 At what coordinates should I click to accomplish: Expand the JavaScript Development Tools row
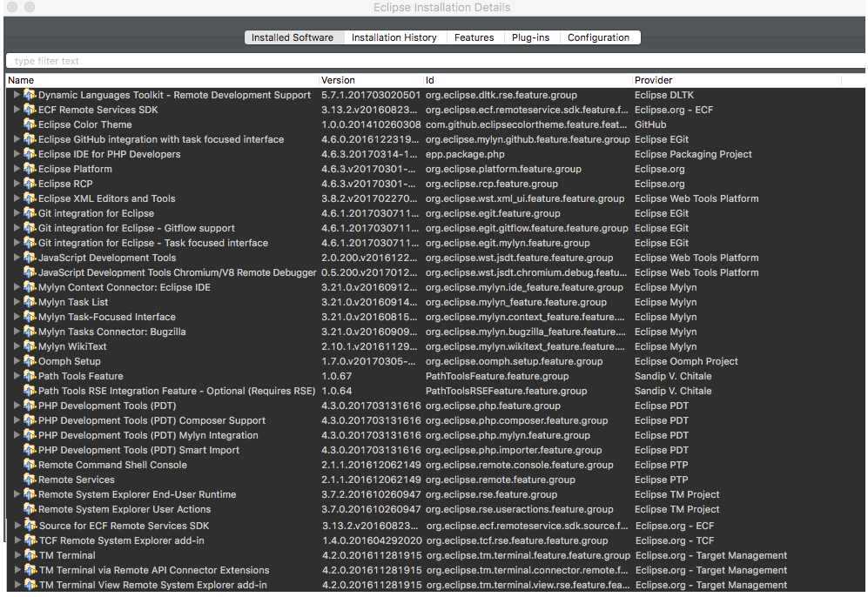click(x=17, y=258)
